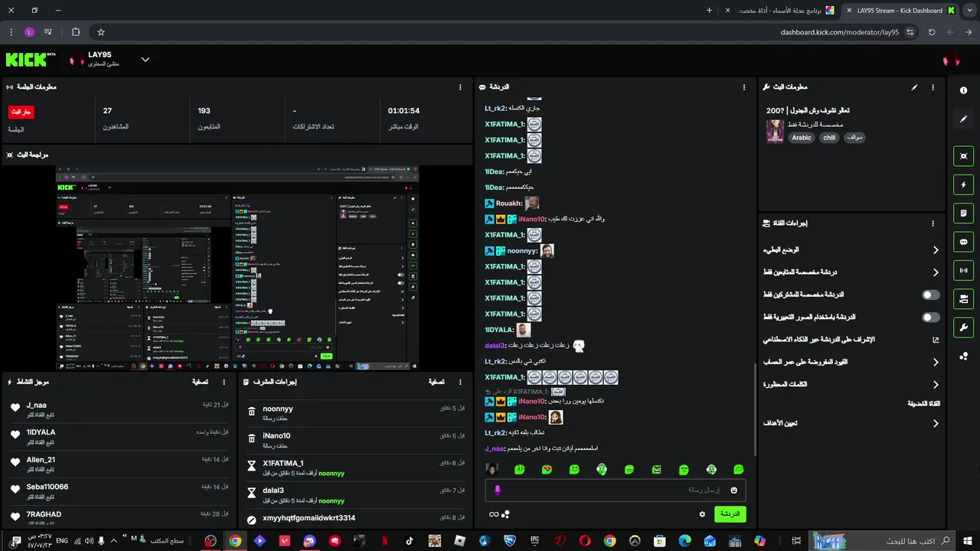Open stream info panel three-dot menu
The width and height of the screenshot is (980, 551).
pos(933,87)
